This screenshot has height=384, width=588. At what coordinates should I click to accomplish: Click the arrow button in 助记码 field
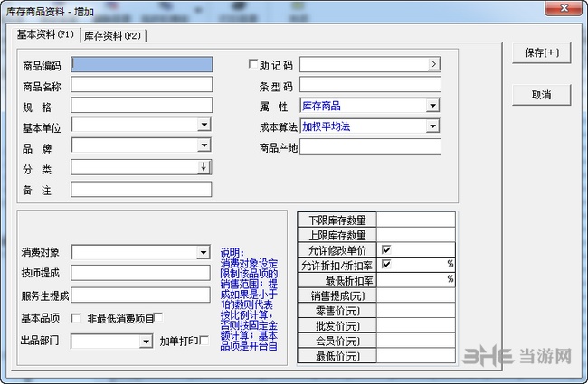pyautogui.click(x=434, y=64)
